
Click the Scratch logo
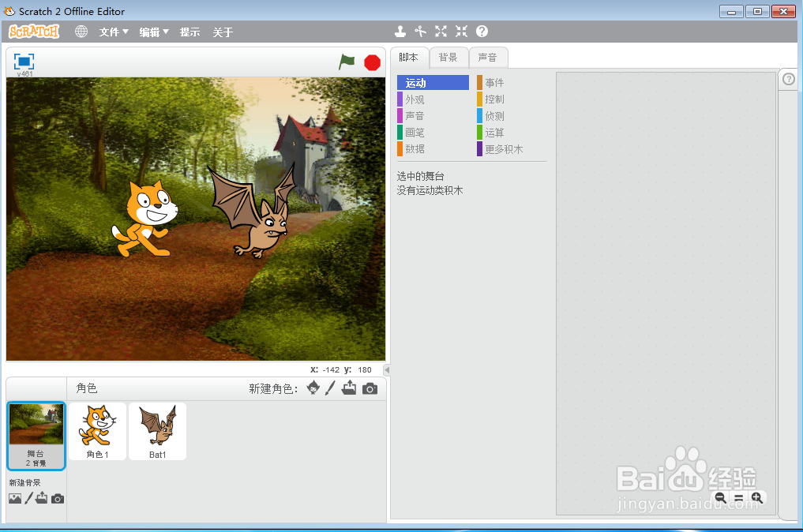pyautogui.click(x=34, y=32)
